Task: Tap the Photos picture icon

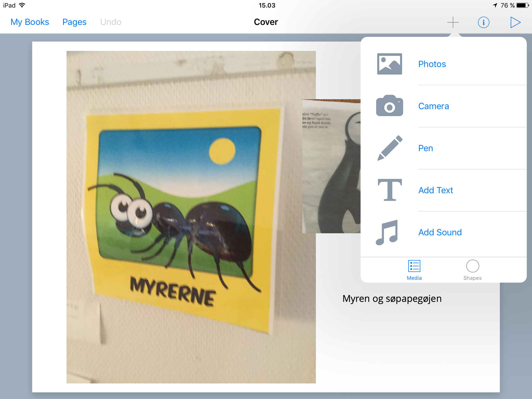Action: pos(389,64)
